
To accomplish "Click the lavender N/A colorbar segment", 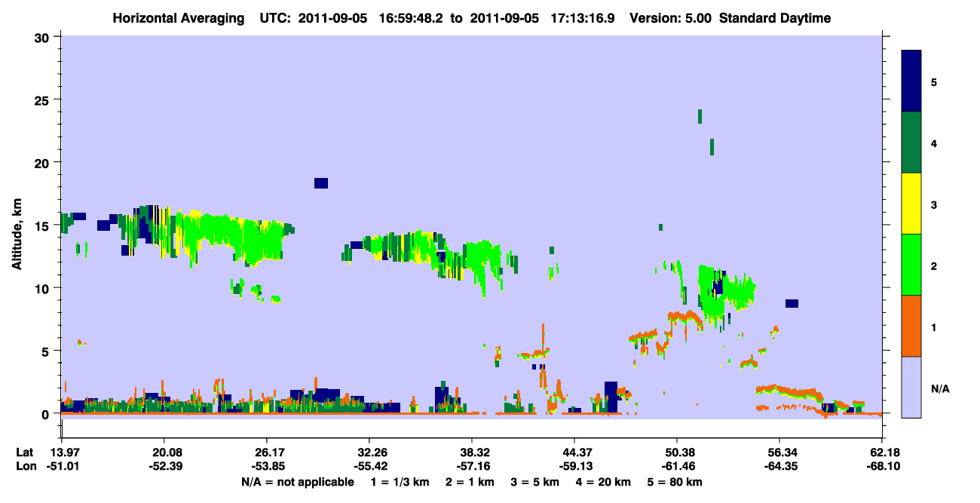I will (x=912, y=387).
